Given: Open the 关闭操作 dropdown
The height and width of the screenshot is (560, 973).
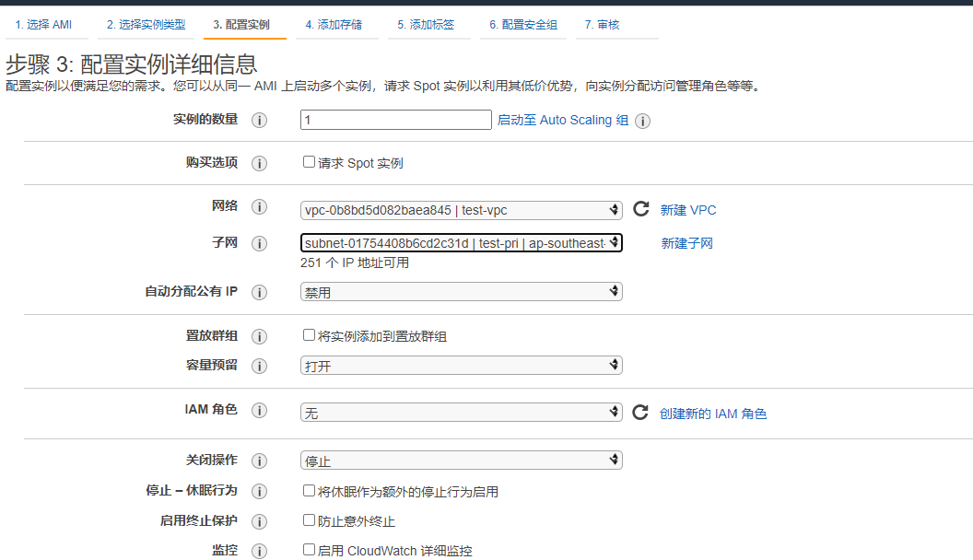Looking at the screenshot, I should pos(461,461).
